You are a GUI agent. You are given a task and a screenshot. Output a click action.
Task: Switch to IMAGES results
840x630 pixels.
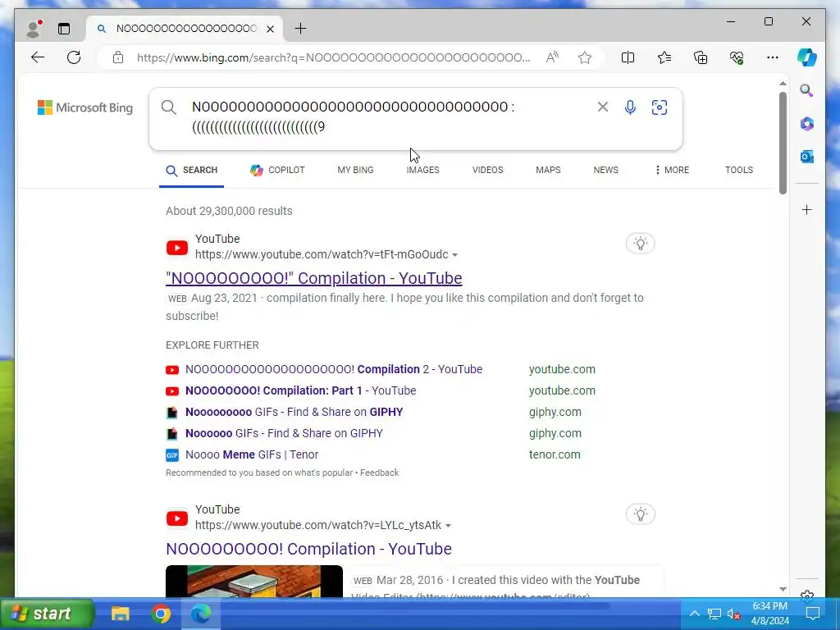pyautogui.click(x=422, y=170)
